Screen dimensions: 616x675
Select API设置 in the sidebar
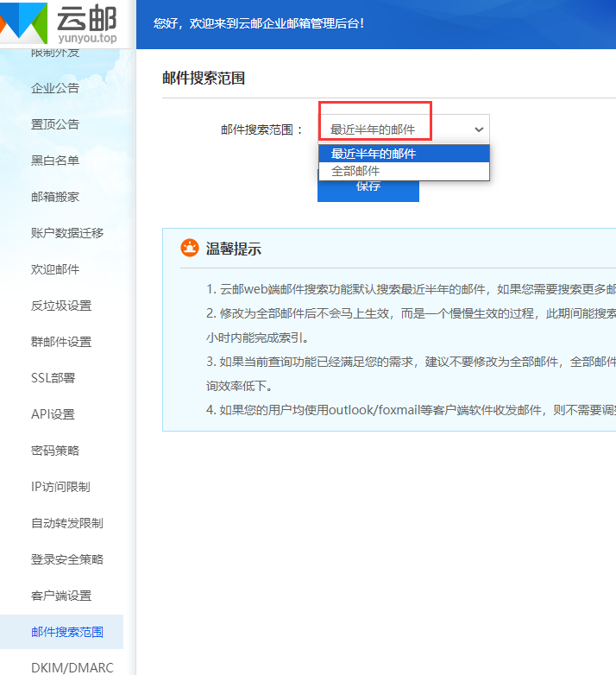(53, 414)
